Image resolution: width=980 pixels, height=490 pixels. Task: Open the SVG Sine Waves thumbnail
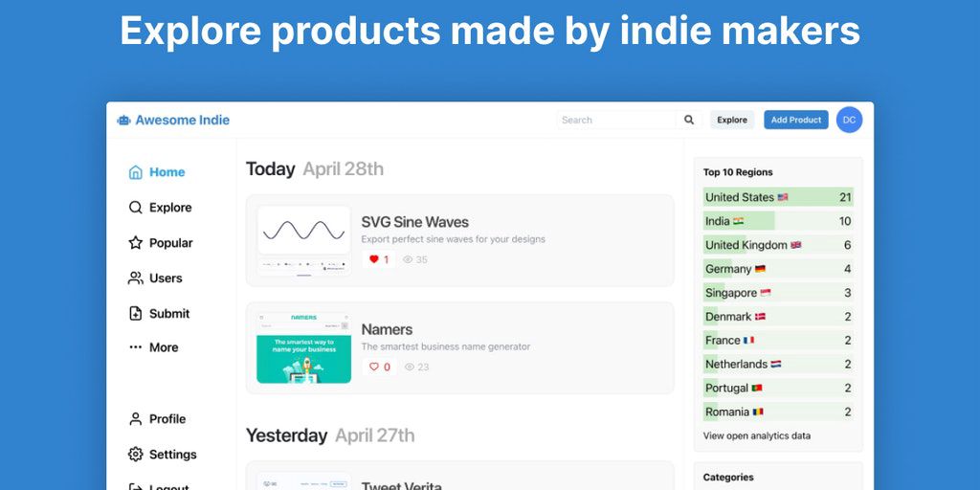(x=303, y=240)
